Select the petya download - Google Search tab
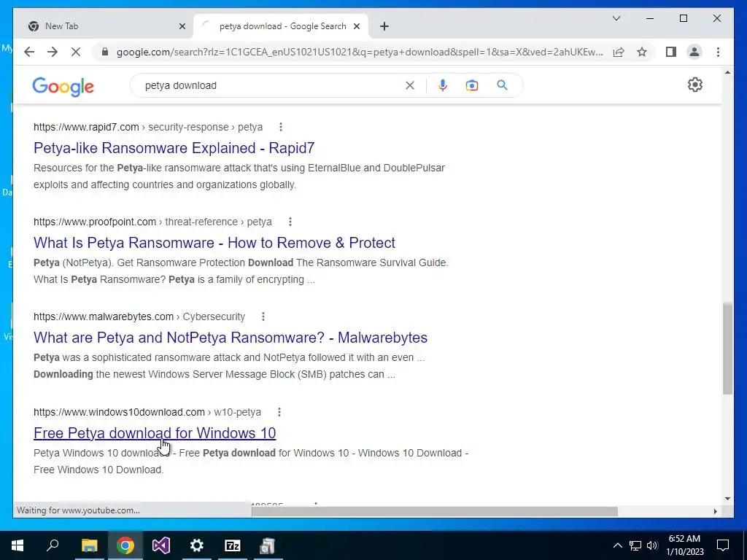Viewport: 747px width, 560px height. (281, 26)
